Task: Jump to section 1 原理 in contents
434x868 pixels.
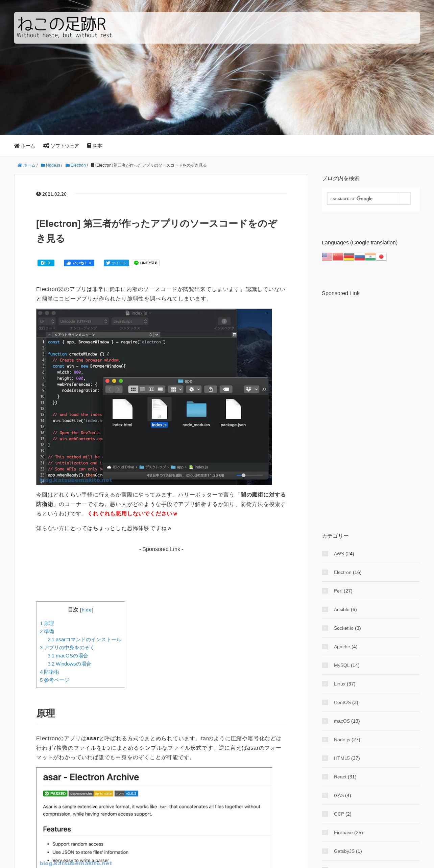Action: pos(47,623)
